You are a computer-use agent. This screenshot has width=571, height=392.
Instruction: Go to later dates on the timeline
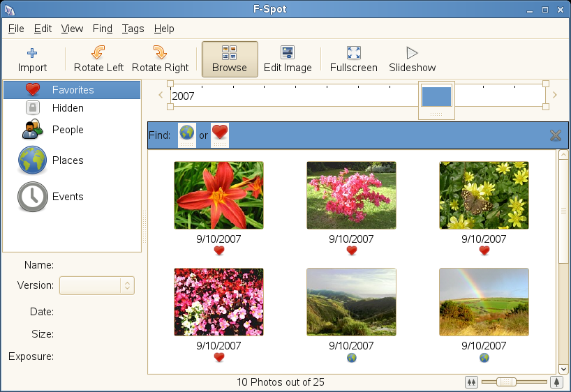555,95
